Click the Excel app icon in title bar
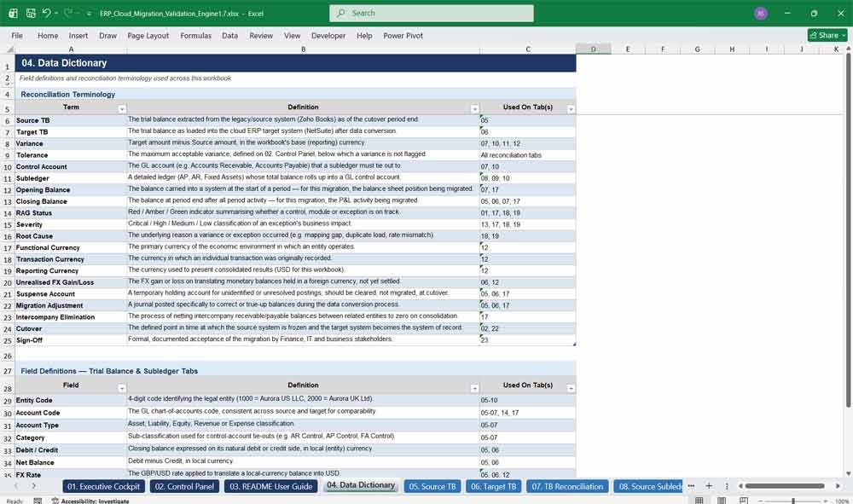 click(13, 13)
